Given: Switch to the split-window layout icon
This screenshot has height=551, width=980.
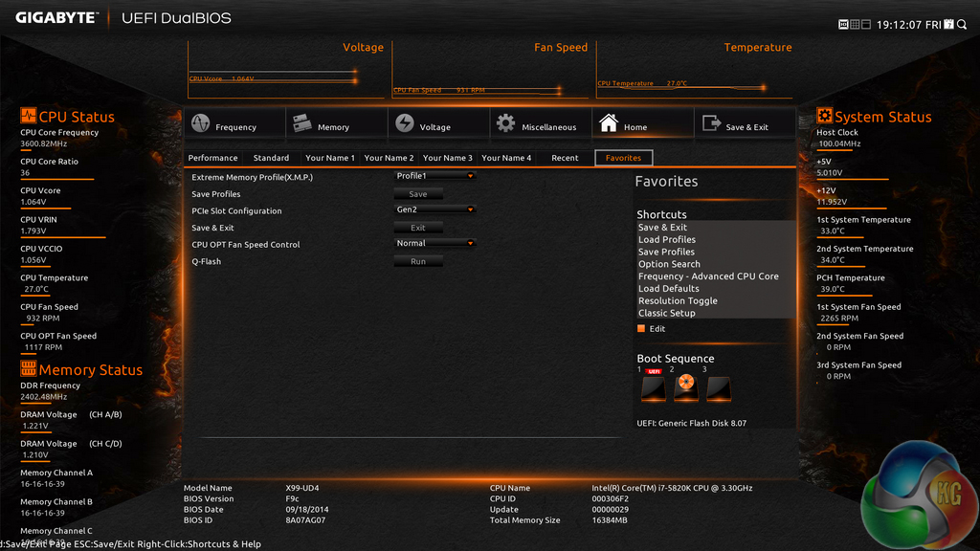Looking at the screenshot, I should [x=865, y=24].
